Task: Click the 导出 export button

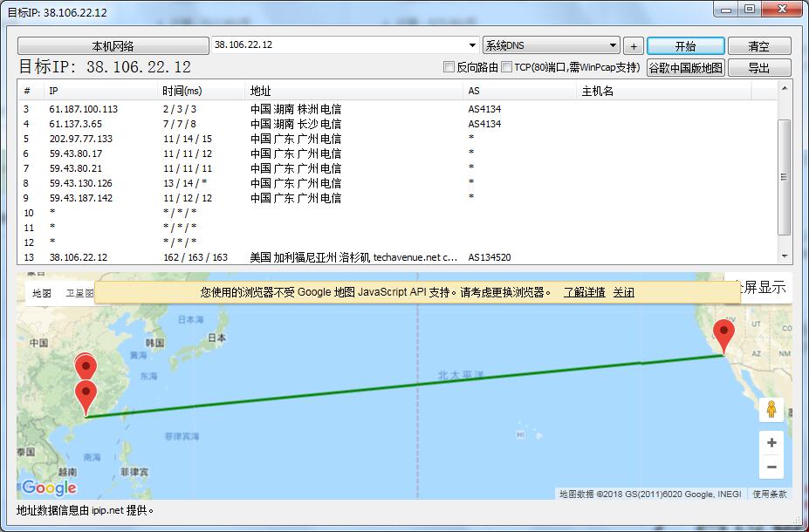Action: click(758, 68)
